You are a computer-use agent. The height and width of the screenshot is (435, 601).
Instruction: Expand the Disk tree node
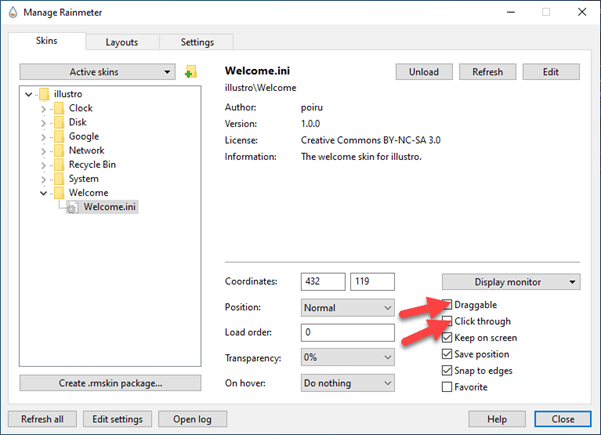click(x=43, y=123)
